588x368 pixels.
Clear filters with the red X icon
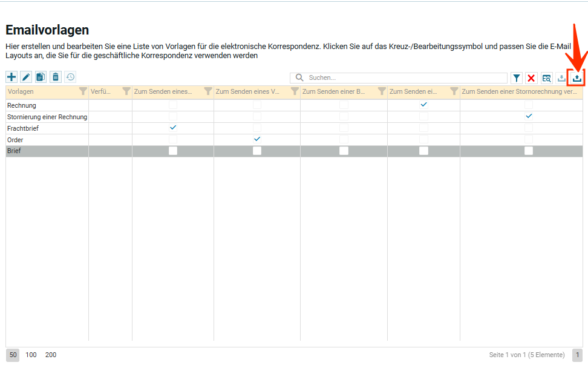[x=531, y=78]
